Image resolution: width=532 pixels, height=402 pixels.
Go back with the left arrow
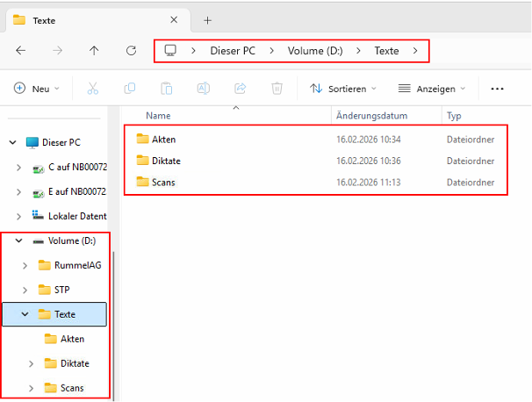tap(21, 51)
